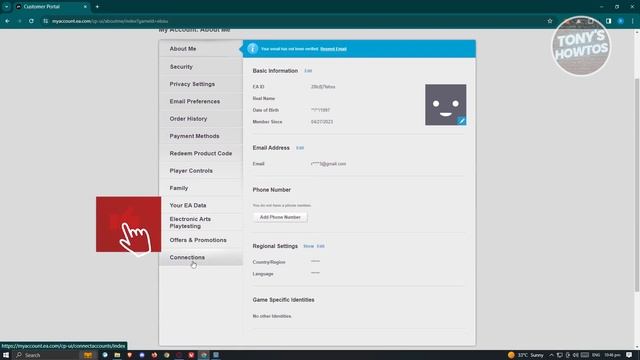Image resolution: width=640 pixels, height=360 pixels.
Task: Close the Customer Portal tab
Action: click(x=85, y=7)
